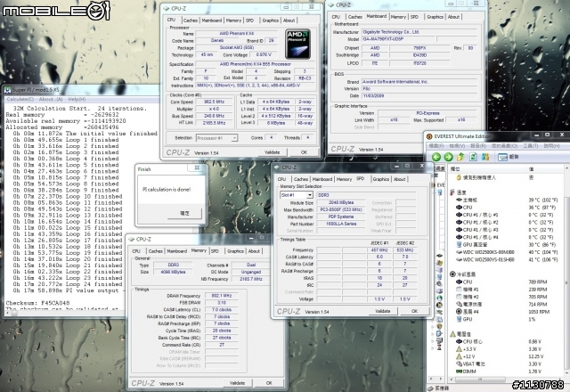The height and width of the screenshot is (392, 570).
Task: Click the 值 column header in EVEREST
Action: (531, 168)
